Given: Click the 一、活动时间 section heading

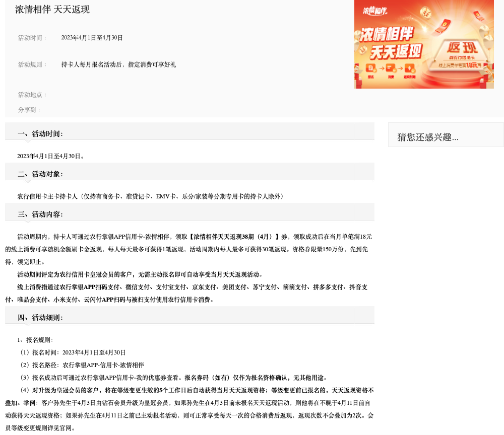Looking at the screenshot, I should click(40, 134).
